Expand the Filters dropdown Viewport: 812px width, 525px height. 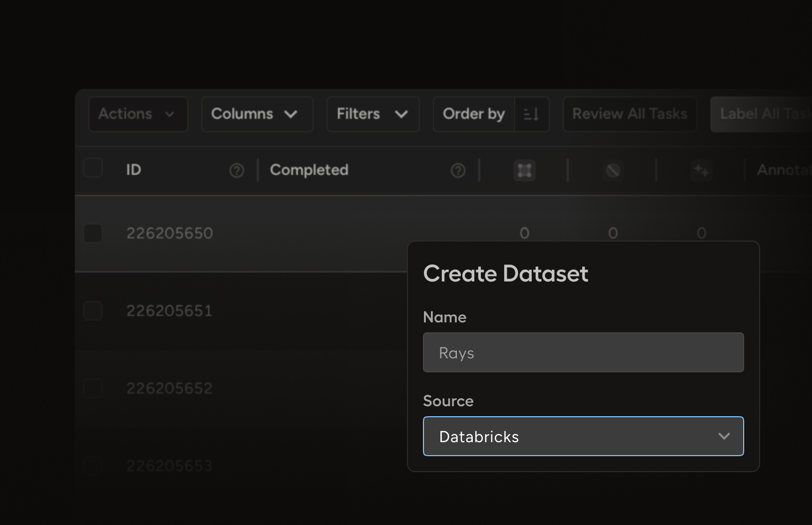pos(373,114)
